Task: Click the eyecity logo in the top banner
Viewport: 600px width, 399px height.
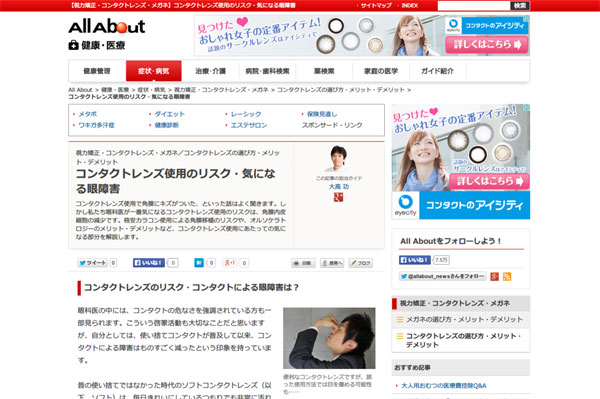Action: coord(453,26)
